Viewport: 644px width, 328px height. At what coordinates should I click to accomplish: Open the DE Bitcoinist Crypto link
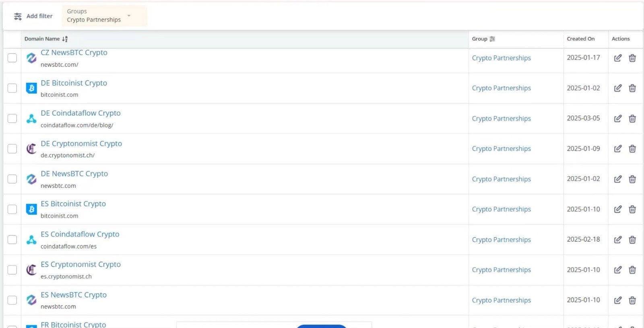74,83
